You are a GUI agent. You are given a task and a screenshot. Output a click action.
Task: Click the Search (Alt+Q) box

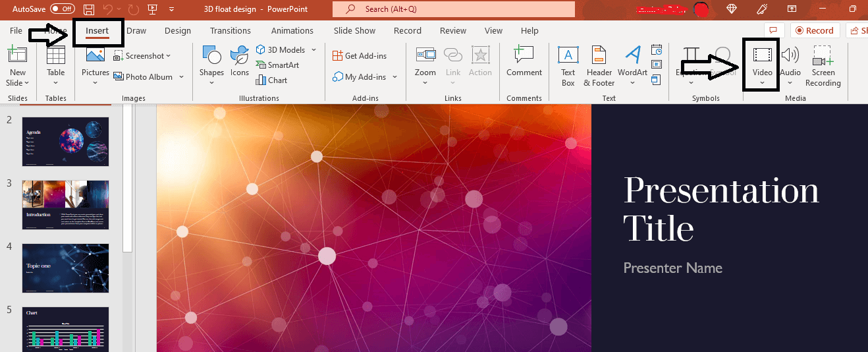tap(454, 9)
